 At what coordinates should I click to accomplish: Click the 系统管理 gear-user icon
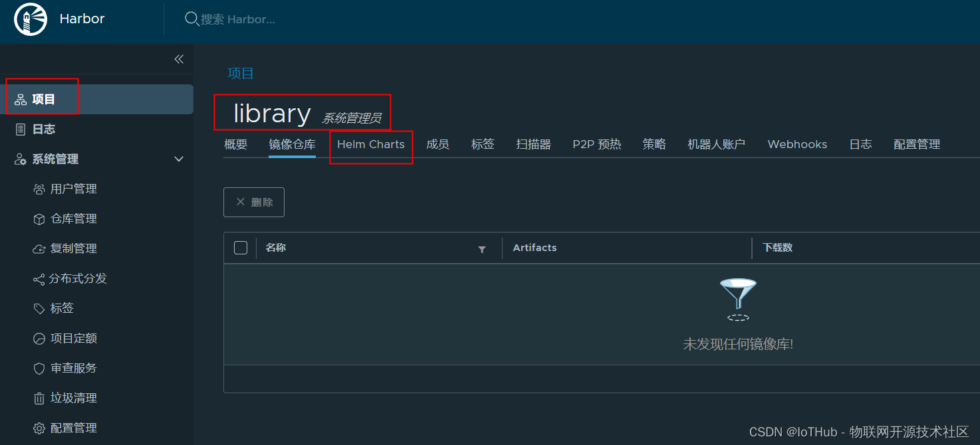[x=21, y=159]
